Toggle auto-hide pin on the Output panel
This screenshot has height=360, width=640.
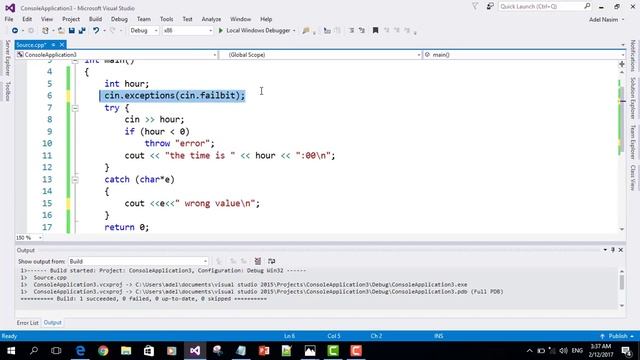(613, 250)
